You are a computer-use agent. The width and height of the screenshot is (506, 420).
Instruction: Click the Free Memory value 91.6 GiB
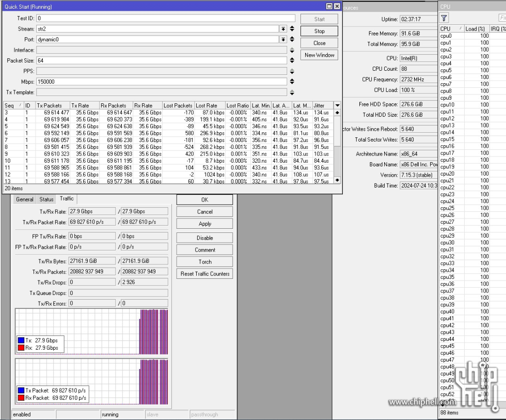[419, 33]
